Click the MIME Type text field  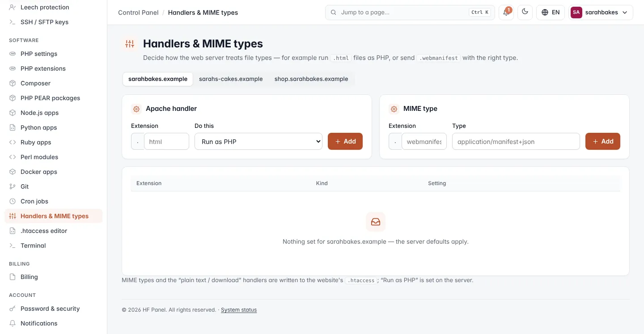(x=516, y=141)
